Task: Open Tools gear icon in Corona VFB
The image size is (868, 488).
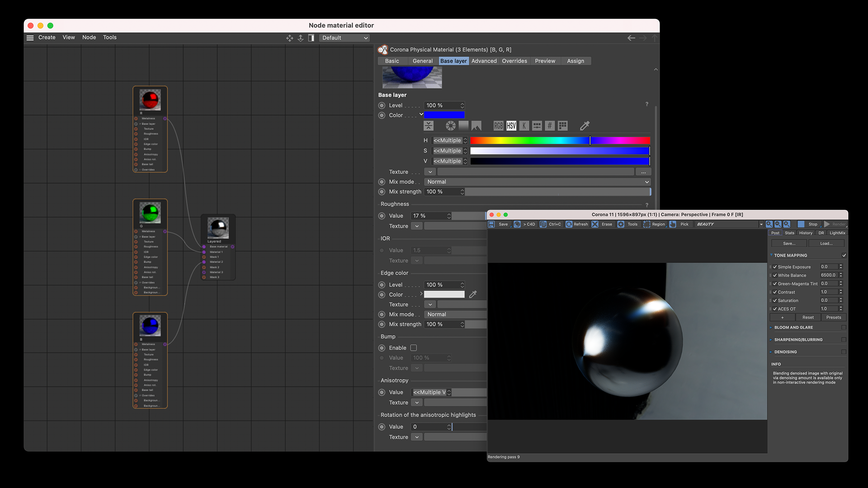Action: point(621,224)
